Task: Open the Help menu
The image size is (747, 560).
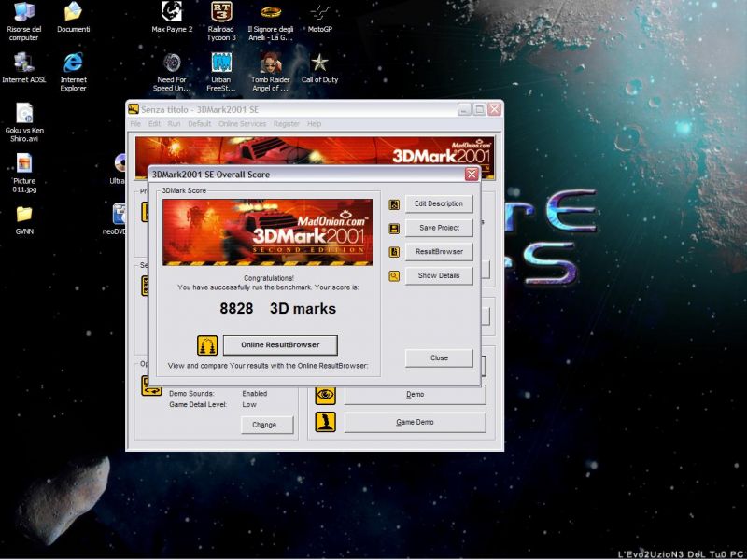Action: tap(314, 124)
